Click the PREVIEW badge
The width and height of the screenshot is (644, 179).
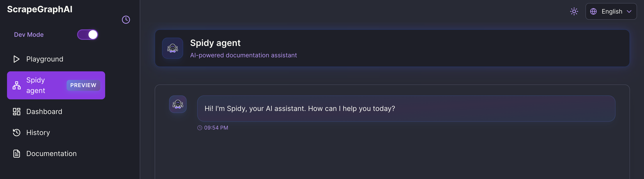83,85
